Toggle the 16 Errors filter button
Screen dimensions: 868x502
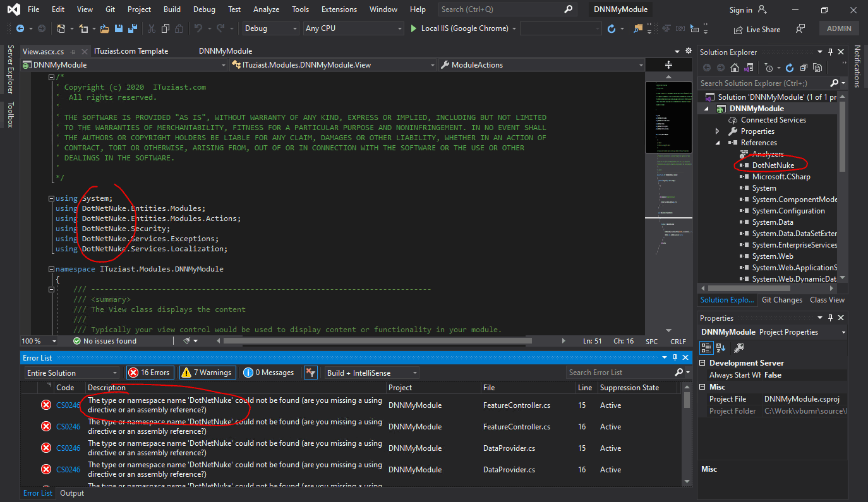pyautogui.click(x=150, y=372)
